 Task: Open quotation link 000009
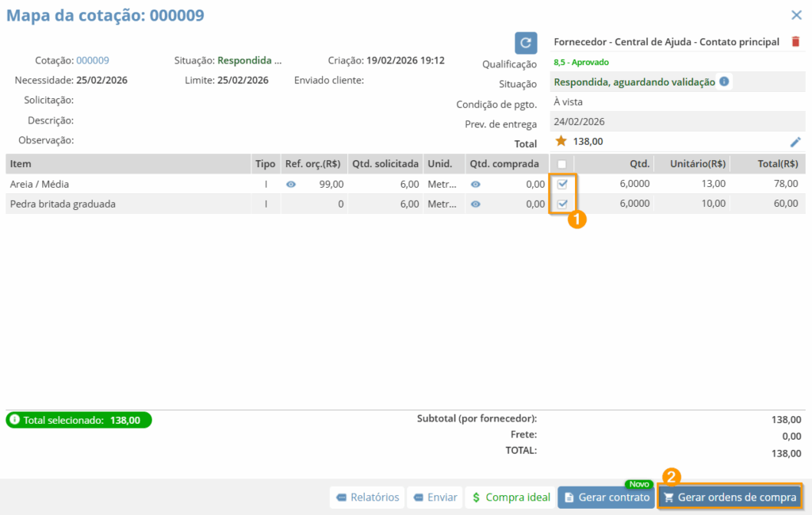coord(93,60)
